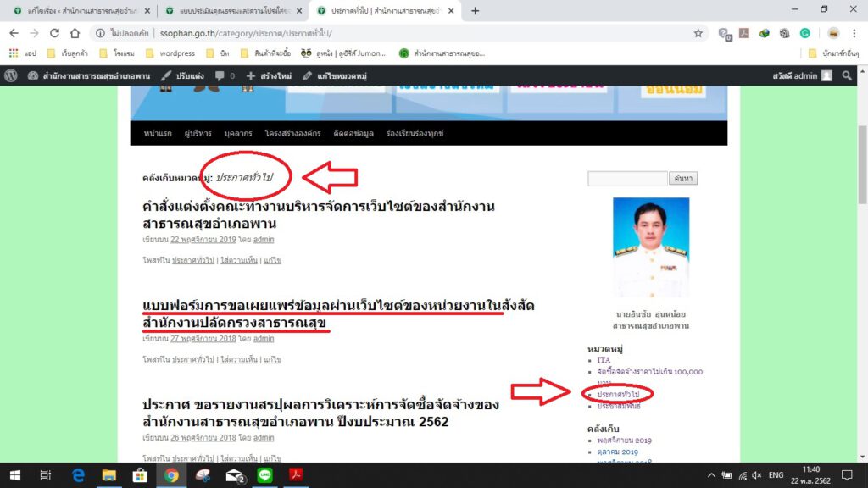Click date link 22 พฤศจิกายน 2019
The height and width of the screenshot is (488, 868).
[x=203, y=240]
